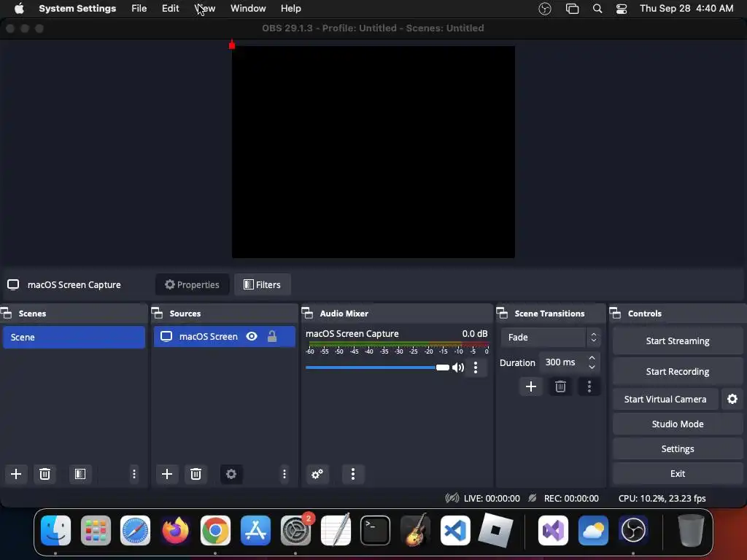Open Visual Studio Code from Dock
The width and height of the screenshot is (747, 560).
point(455,530)
